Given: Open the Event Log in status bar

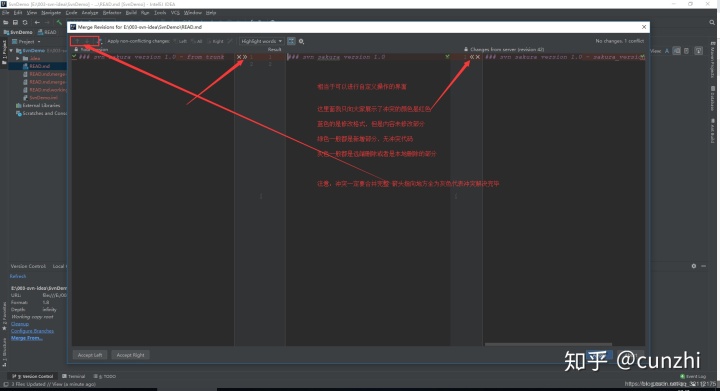Looking at the screenshot, I should tap(693, 376).
